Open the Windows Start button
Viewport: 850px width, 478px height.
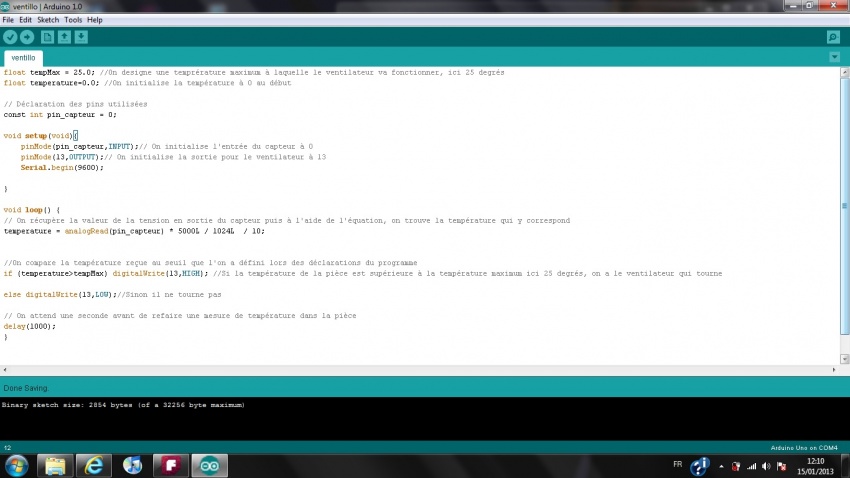point(16,466)
